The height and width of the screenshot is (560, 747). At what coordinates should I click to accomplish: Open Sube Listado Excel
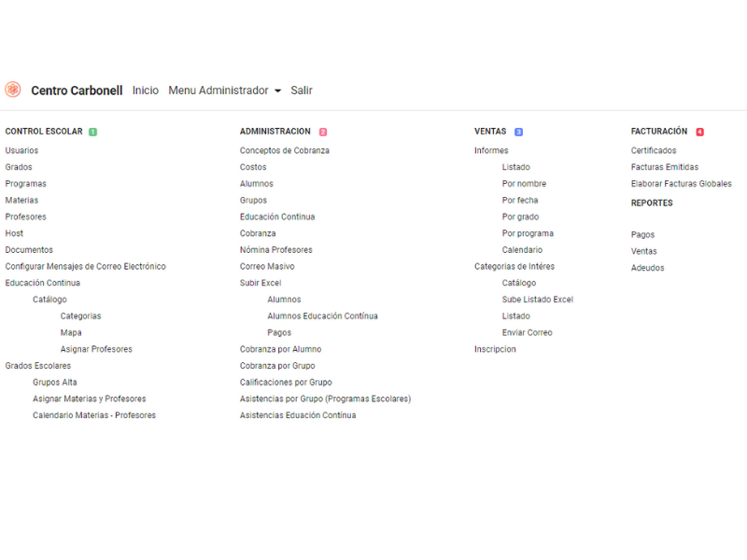click(537, 300)
